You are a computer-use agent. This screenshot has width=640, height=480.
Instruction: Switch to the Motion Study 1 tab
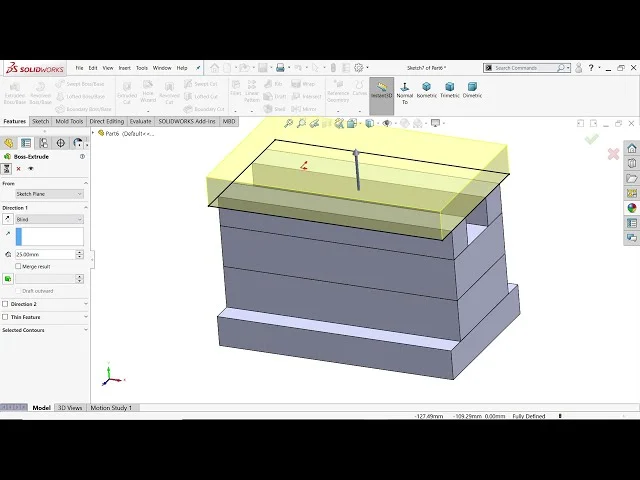point(111,407)
